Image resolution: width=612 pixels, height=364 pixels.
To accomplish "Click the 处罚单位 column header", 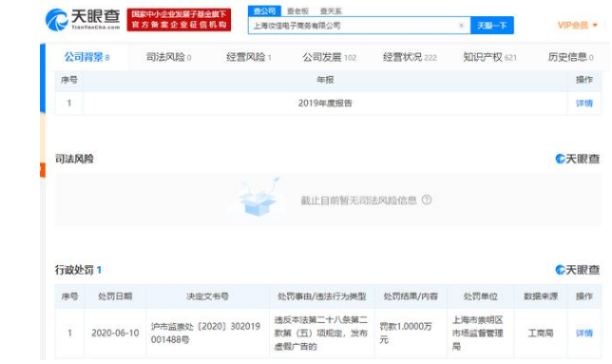I will tap(481, 297).
